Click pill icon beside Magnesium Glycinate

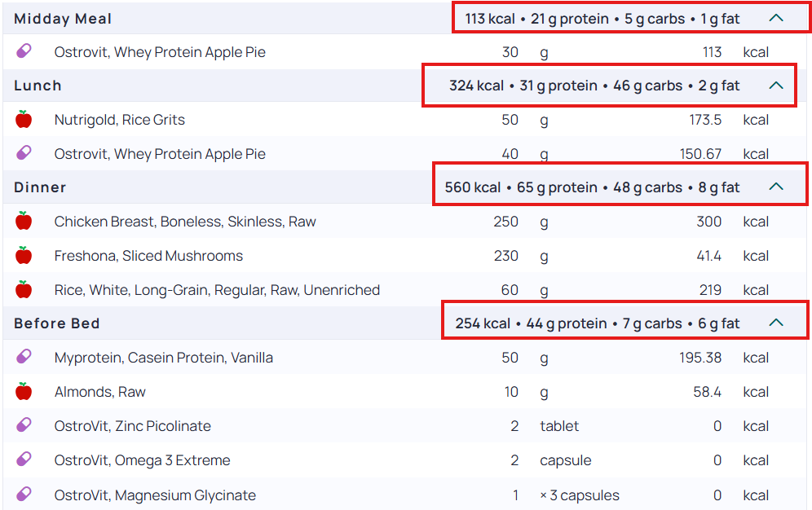(24, 495)
